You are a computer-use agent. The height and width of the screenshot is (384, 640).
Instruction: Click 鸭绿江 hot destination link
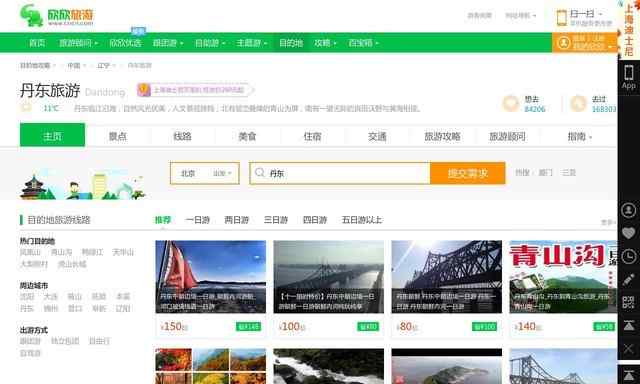(92, 252)
